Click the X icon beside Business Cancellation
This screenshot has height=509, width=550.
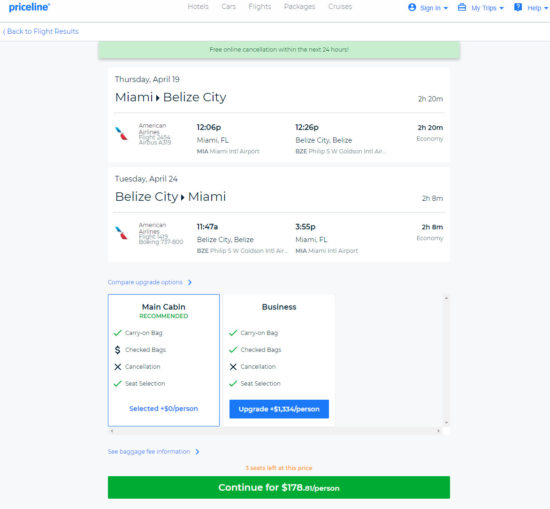[233, 367]
